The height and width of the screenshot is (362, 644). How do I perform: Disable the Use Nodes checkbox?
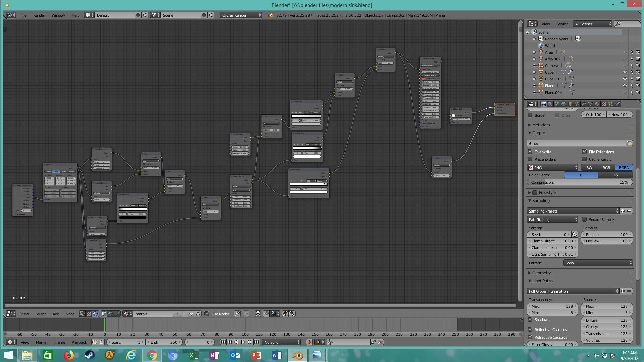coord(207,314)
